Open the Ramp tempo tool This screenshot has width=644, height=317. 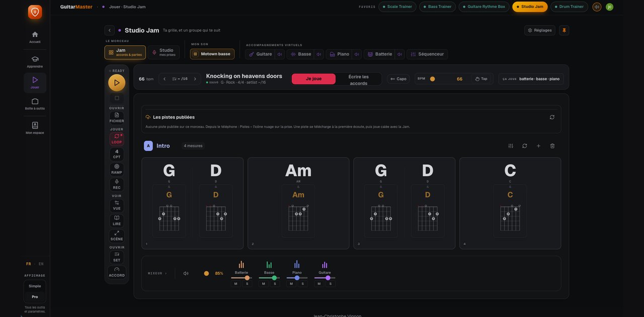pos(117,169)
